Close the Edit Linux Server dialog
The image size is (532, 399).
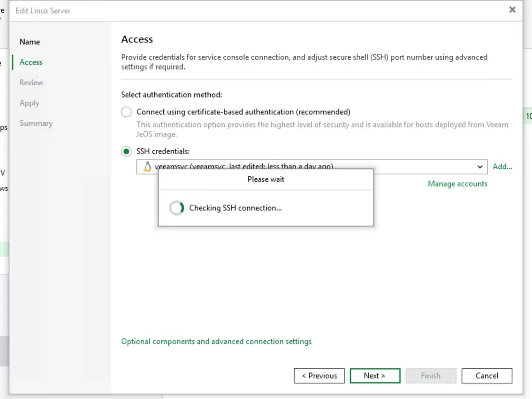[x=512, y=10]
